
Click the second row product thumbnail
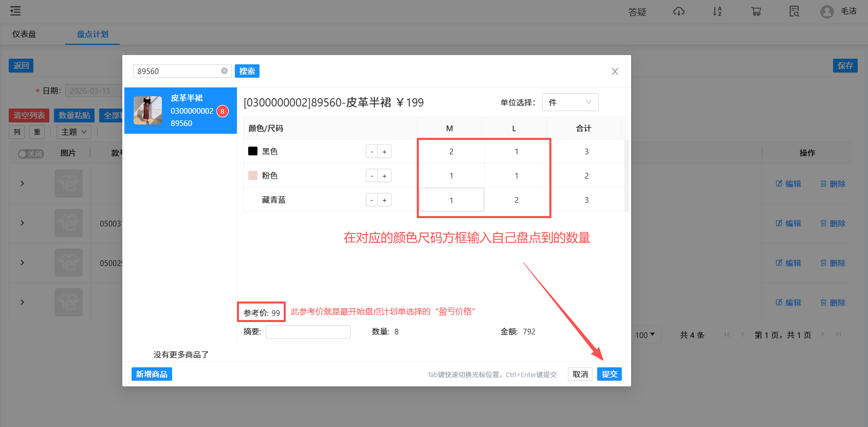[x=68, y=223]
